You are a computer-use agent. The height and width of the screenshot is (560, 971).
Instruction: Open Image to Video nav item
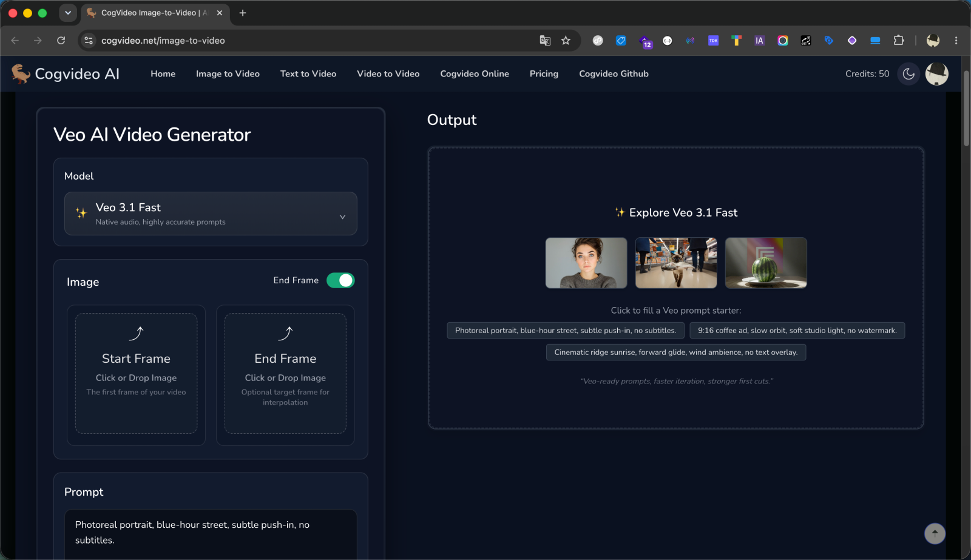228,73
